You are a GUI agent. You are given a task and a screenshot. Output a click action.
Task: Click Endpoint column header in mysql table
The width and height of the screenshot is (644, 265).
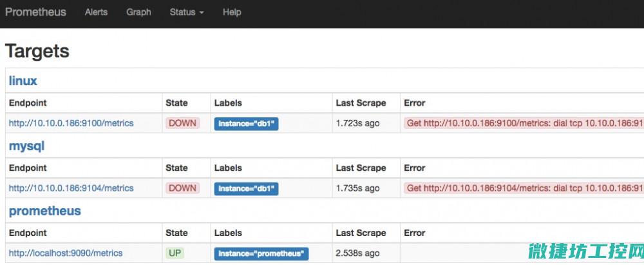click(x=28, y=168)
